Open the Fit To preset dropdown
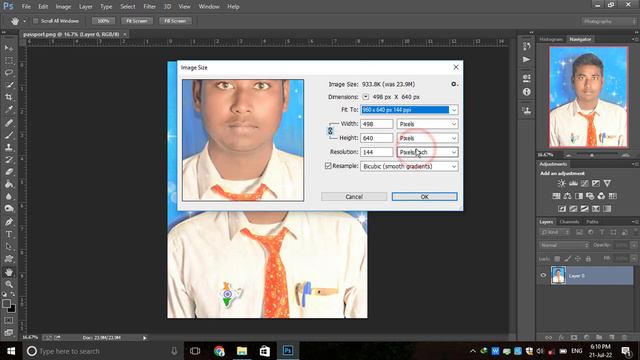The image size is (640, 360). [453, 110]
